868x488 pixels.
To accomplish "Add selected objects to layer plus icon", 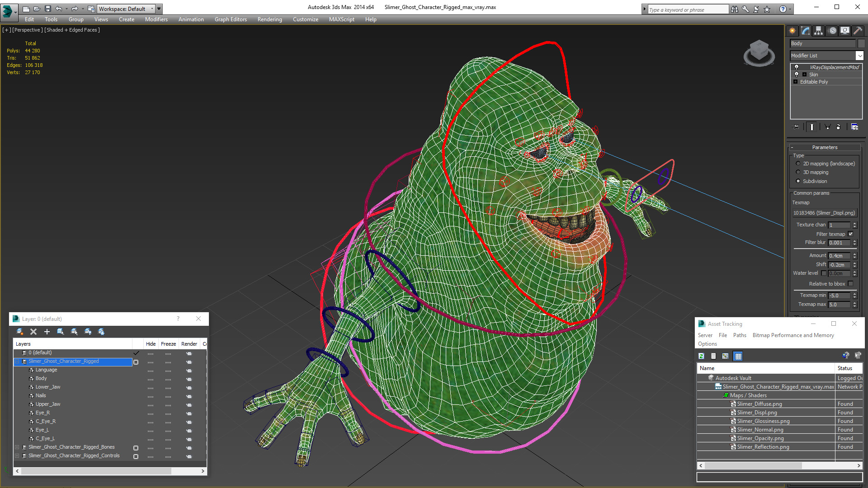I will pos(47,332).
